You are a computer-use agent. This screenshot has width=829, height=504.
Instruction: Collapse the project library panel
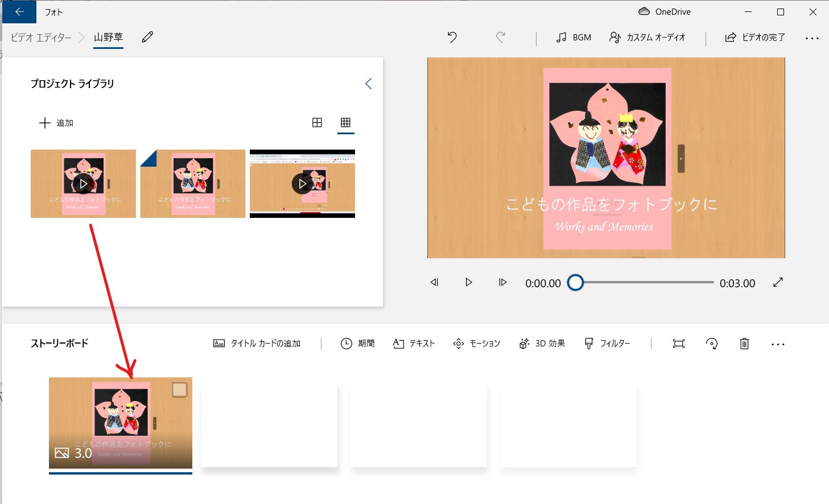tap(368, 84)
